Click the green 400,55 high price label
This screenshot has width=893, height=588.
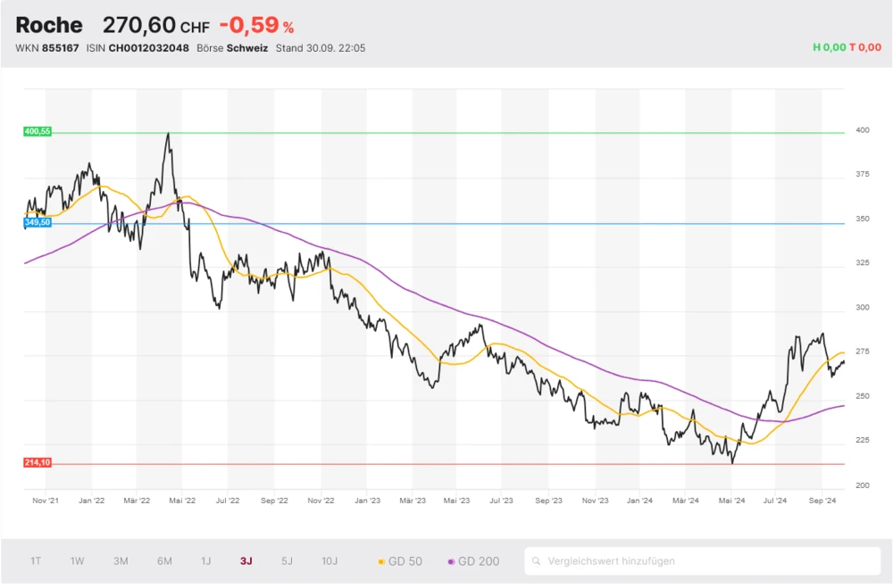click(x=38, y=131)
